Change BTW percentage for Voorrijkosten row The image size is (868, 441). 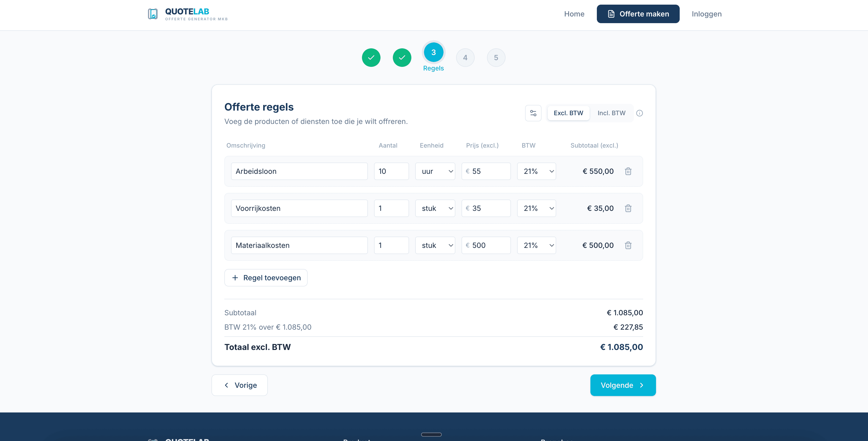coord(536,208)
